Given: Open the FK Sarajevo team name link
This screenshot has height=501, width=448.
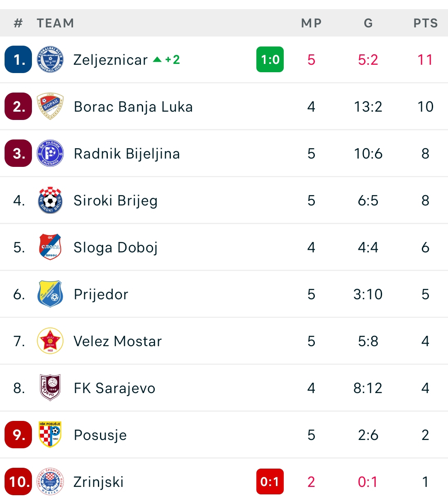Looking at the screenshot, I should click(114, 389).
